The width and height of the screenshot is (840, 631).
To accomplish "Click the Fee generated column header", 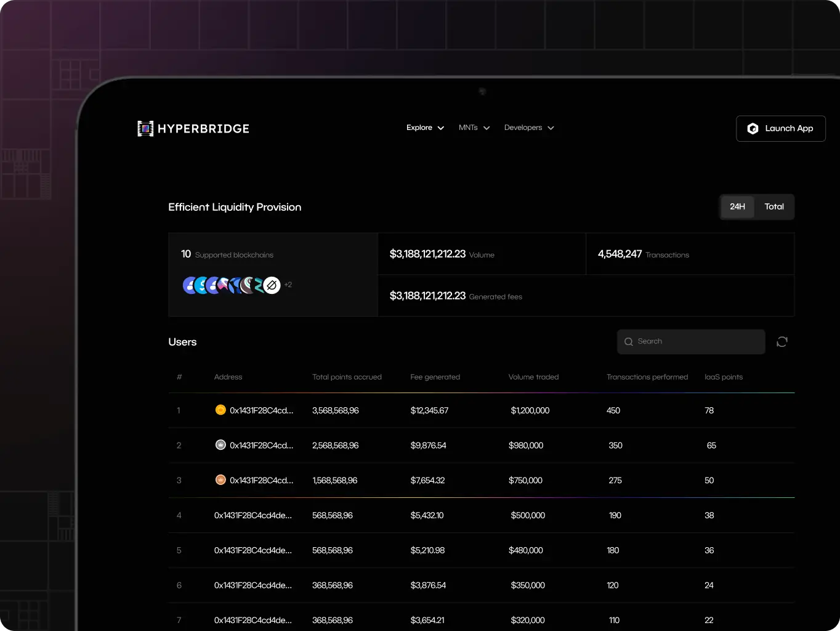I will pyautogui.click(x=435, y=377).
